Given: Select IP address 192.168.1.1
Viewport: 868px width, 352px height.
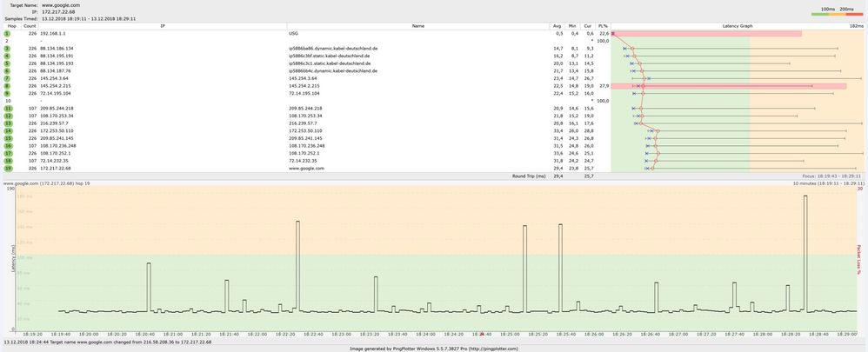Looking at the screenshot, I should click(x=52, y=34).
